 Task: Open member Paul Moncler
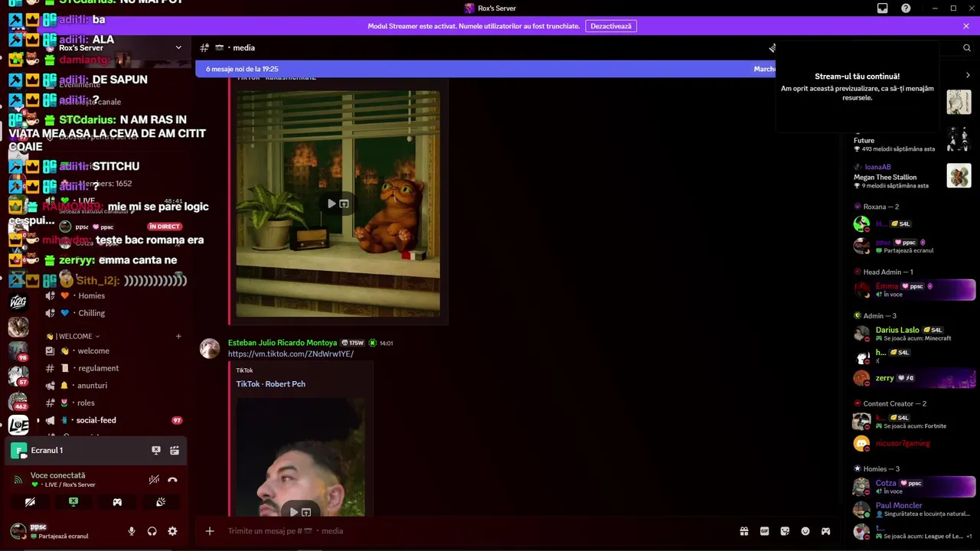point(914,509)
